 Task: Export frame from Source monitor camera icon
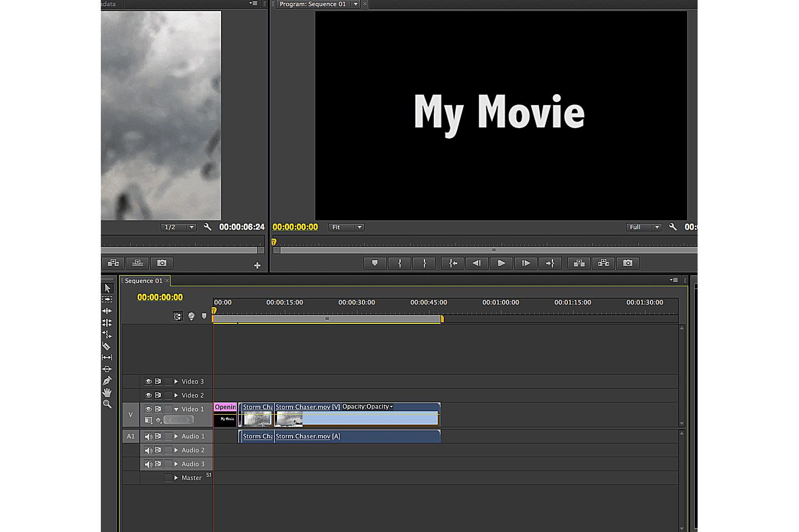(162, 263)
